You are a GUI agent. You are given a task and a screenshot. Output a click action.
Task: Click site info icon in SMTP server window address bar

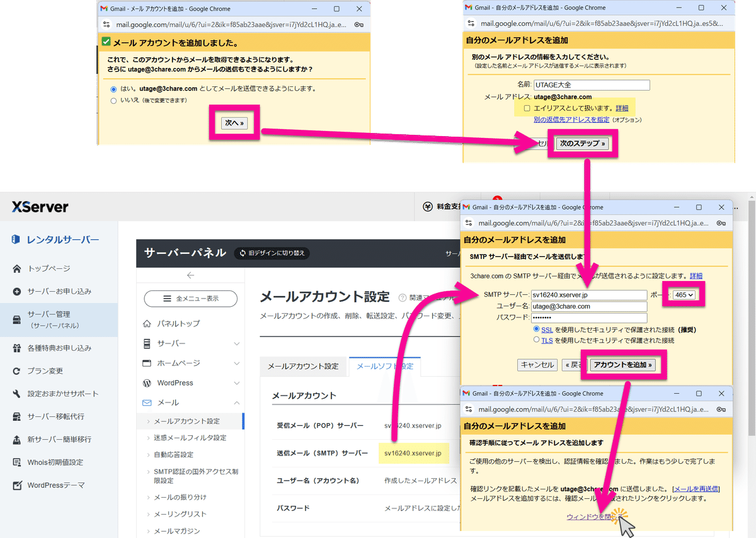[469, 223]
